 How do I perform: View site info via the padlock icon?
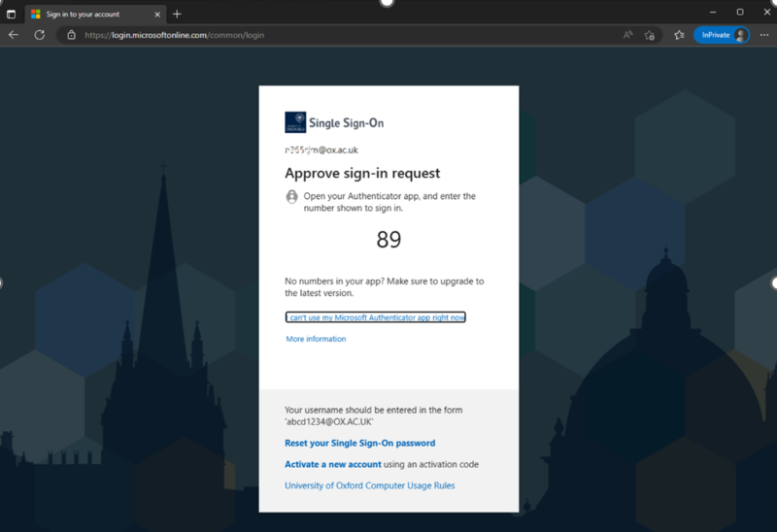click(x=72, y=35)
